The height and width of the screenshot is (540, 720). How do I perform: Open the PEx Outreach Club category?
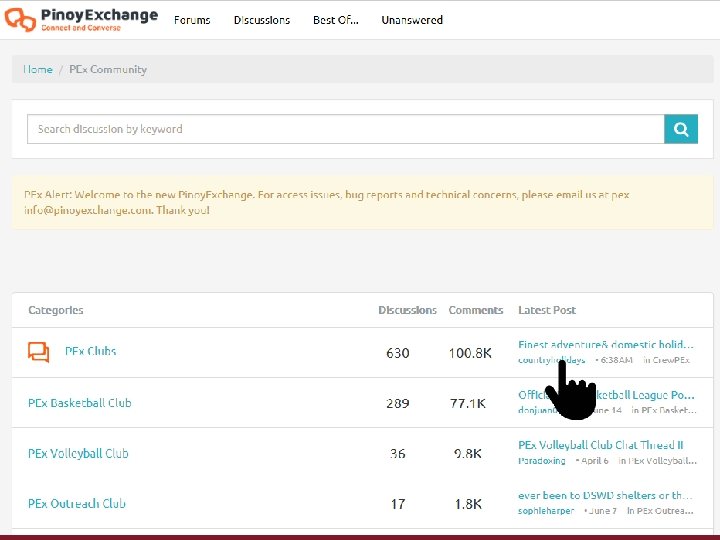(x=77, y=503)
